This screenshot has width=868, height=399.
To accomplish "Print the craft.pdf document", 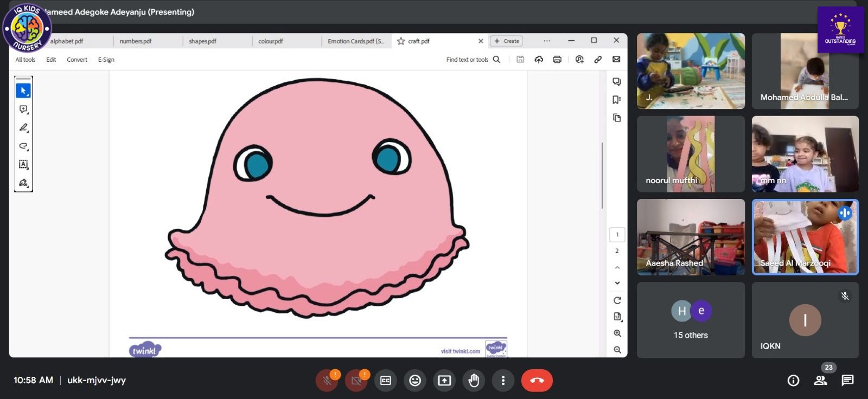I will (557, 60).
